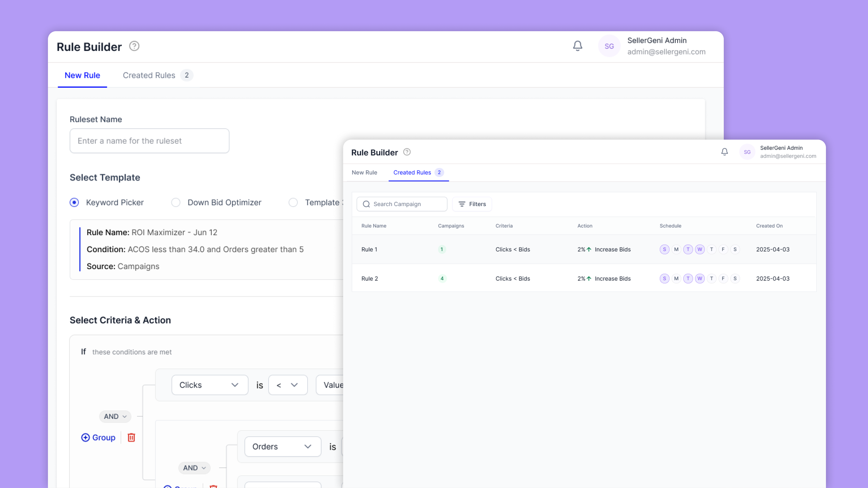Viewport: 868px width, 488px height.
Task: Focus the Search Campaign input
Action: click(402, 204)
